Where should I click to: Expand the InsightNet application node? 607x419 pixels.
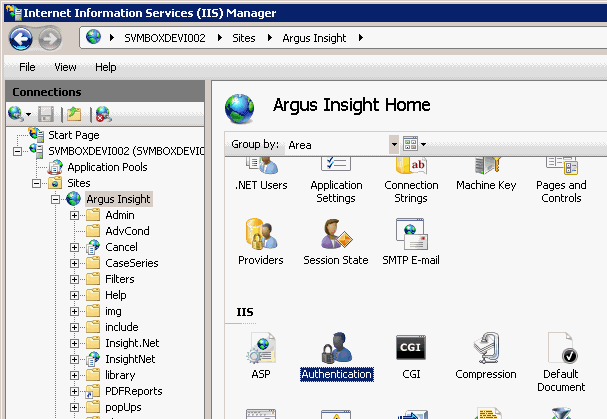point(74,359)
